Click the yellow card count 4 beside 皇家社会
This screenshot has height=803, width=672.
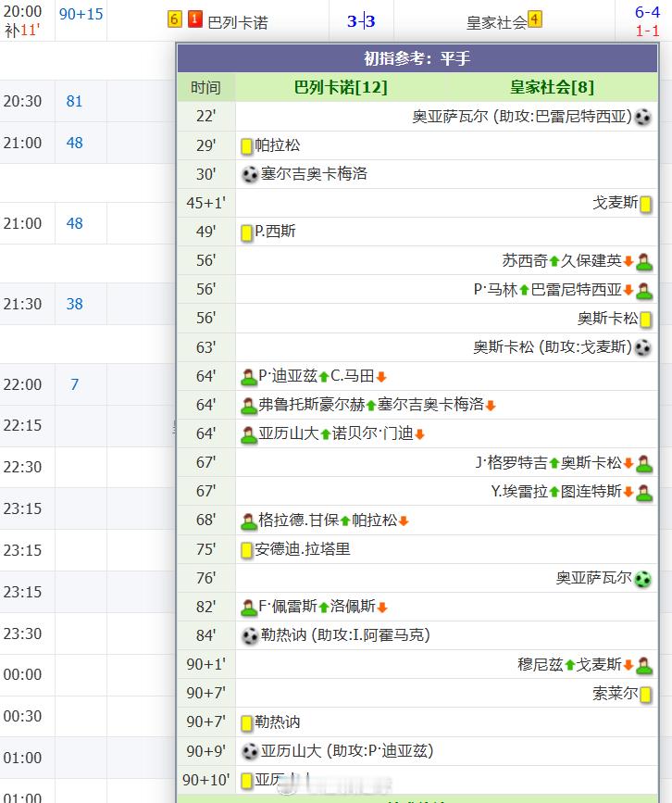pyautogui.click(x=535, y=19)
